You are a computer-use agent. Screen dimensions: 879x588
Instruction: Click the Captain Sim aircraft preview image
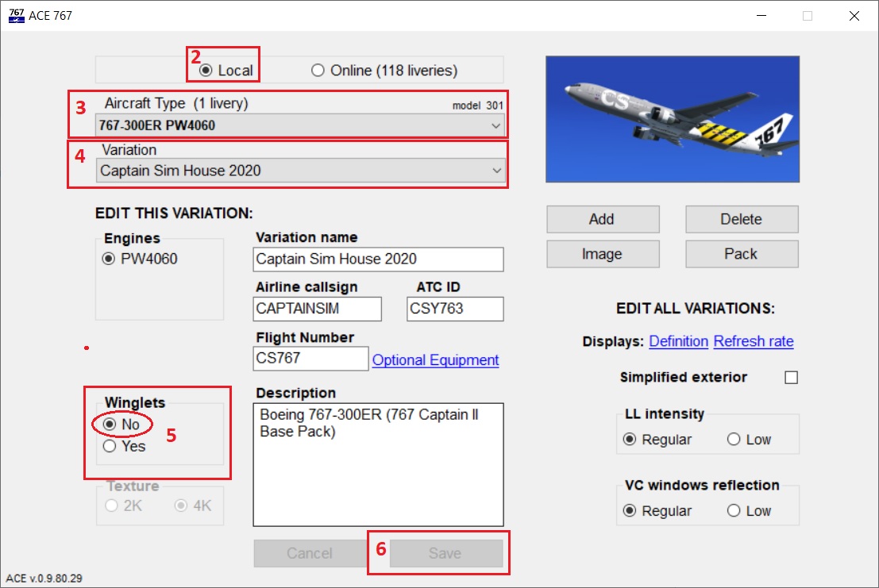672,117
